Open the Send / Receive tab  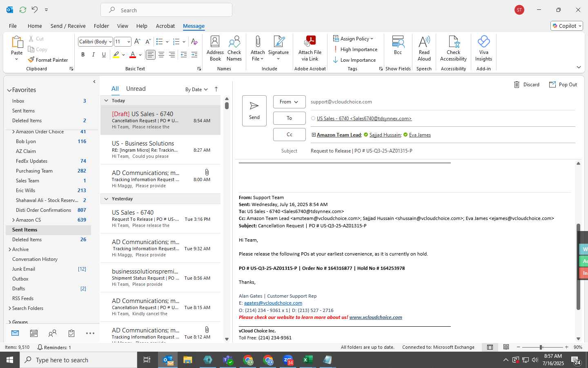coord(68,26)
